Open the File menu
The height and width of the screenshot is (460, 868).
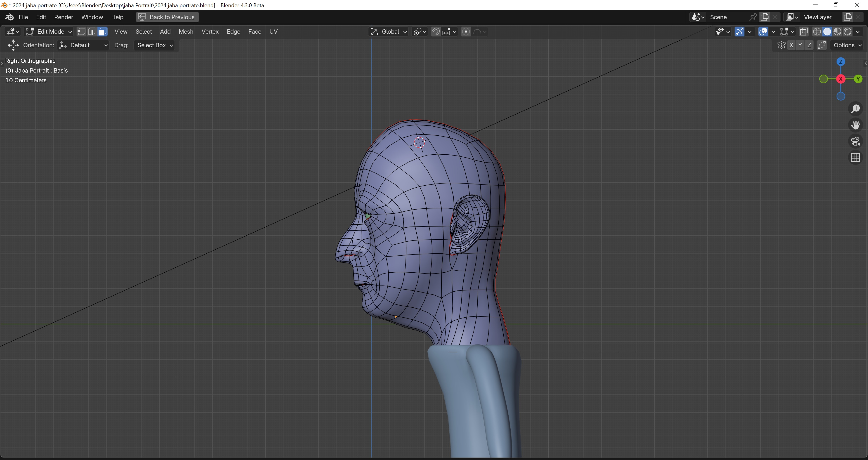(23, 17)
